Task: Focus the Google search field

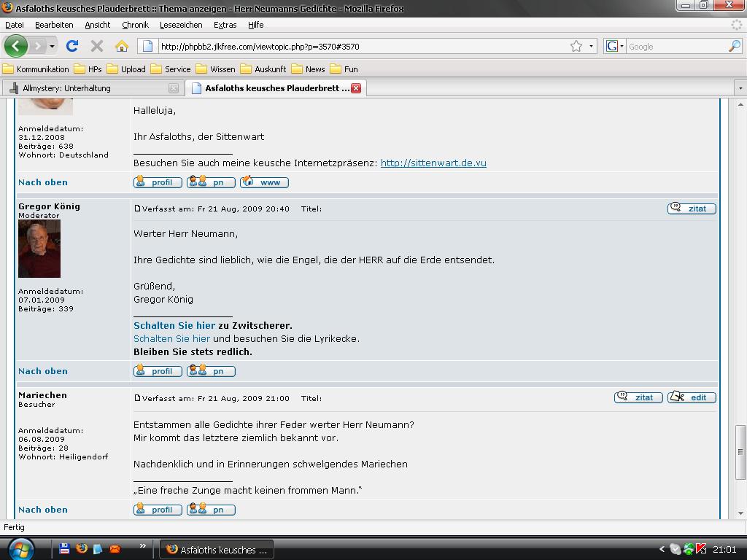Action: (676, 46)
